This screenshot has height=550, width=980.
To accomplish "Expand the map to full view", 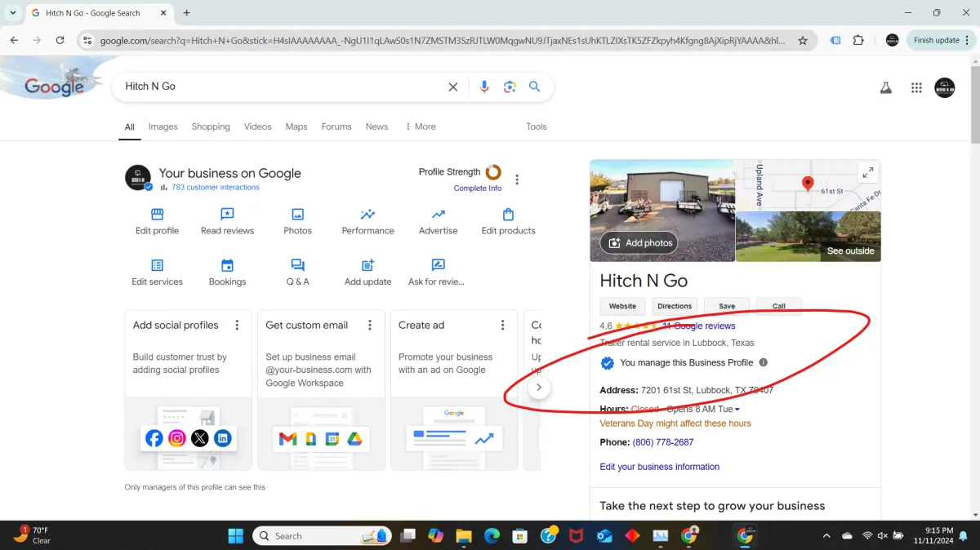I will tap(867, 172).
